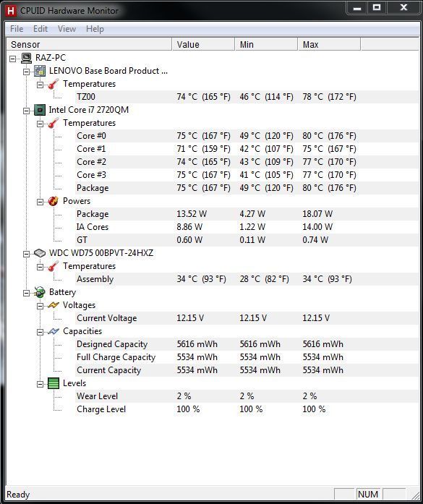This screenshot has width=423, height=504.
Task: Collapse the Intel Core i7 2720QM node
Action: tap(26, 111)
